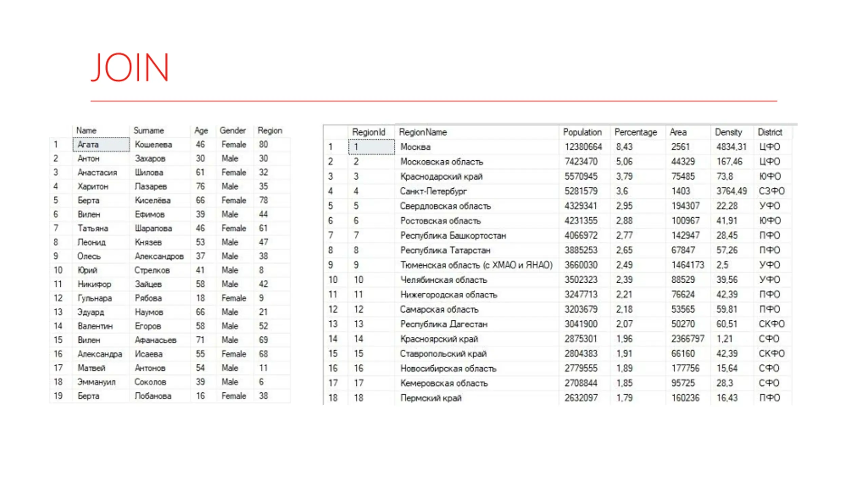The image size is (868, 488).
Task: Click the region name Нижегородская область
Action: click(x=449, y=295)
